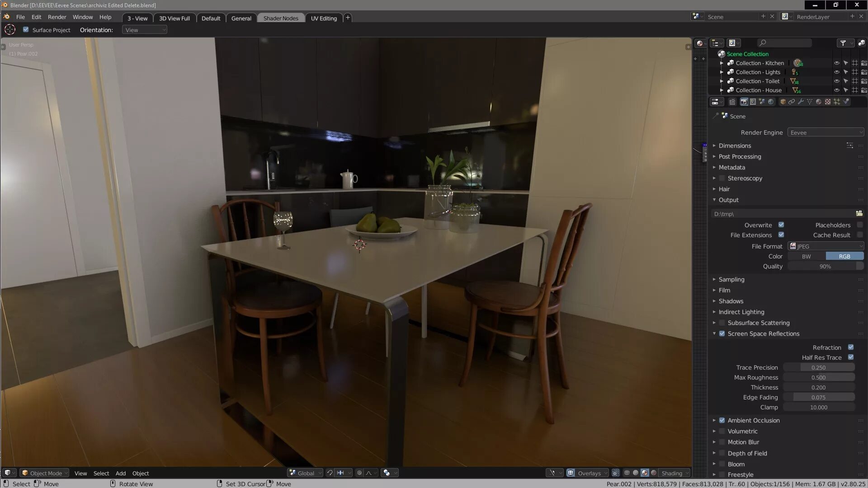Expand the Sampling panel
This screenshot has height=488, width=868.
pos(731,279)
